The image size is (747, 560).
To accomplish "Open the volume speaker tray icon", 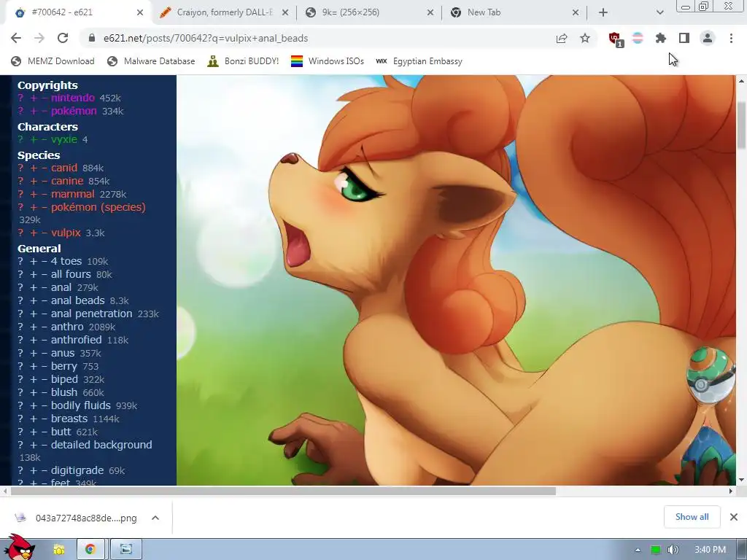I will [673, 550].
